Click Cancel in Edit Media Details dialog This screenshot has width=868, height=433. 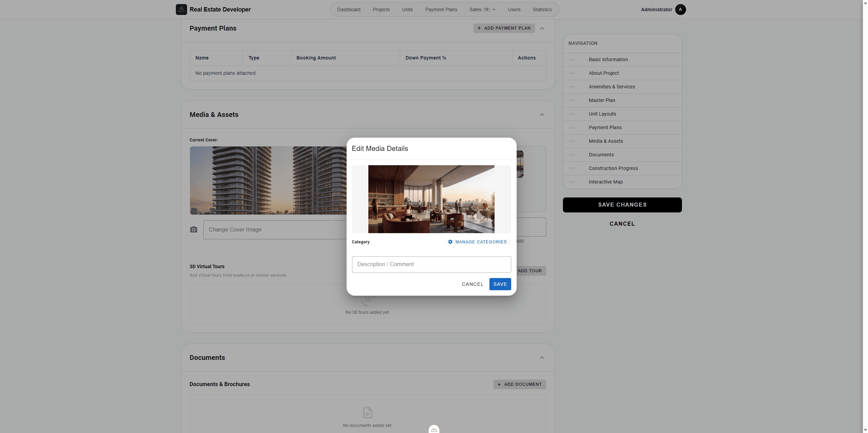(472, 284)
